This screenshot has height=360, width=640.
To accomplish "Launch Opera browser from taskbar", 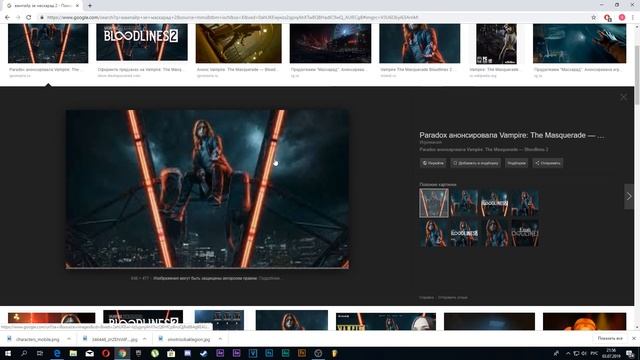I will click(106, 353).
